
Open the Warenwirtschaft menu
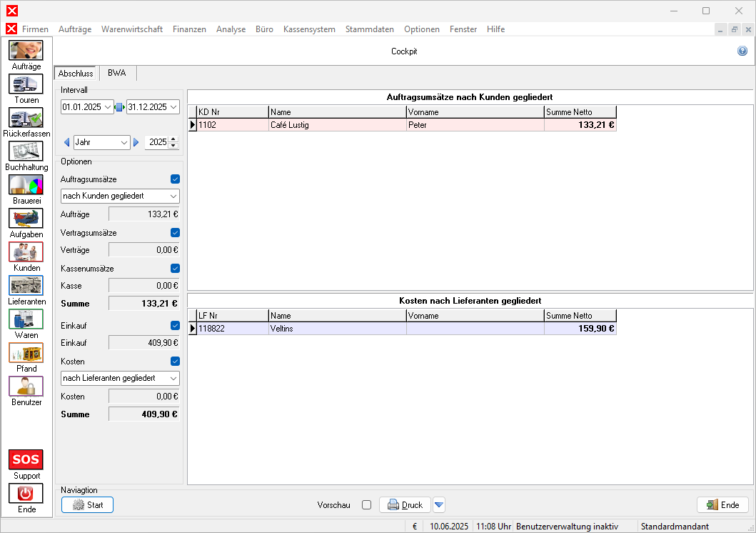pos(132,29)
